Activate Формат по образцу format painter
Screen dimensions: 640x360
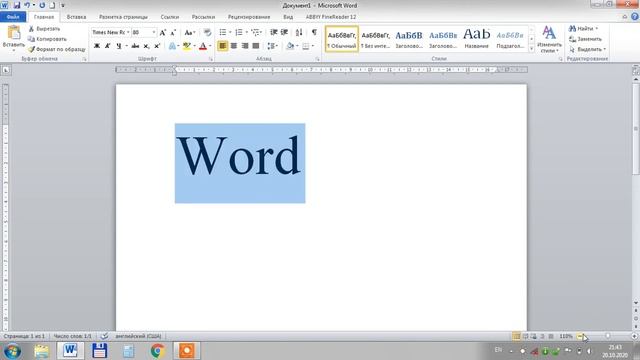(x=57, y=49)
